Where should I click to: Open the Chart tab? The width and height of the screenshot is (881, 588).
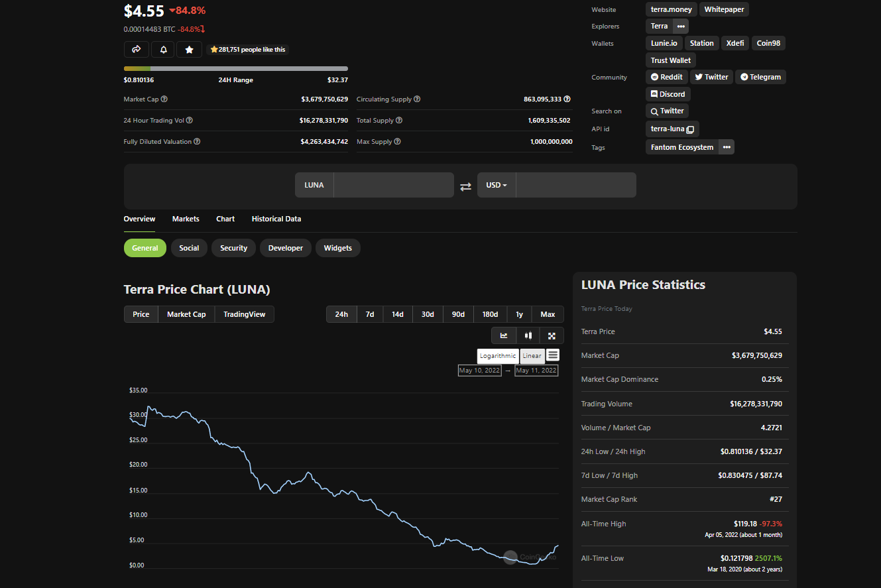click(x=225, y=219)
